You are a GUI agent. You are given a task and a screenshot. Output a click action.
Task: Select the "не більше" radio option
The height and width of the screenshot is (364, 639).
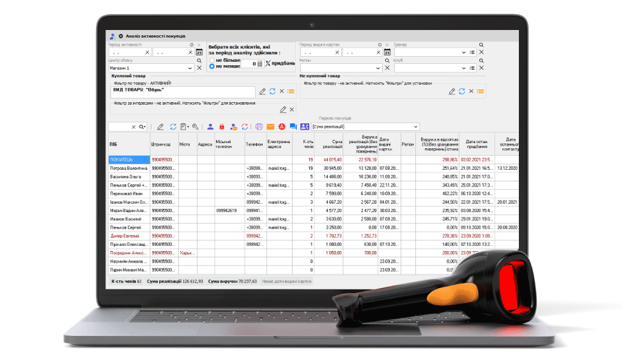[x=212, y=59]
